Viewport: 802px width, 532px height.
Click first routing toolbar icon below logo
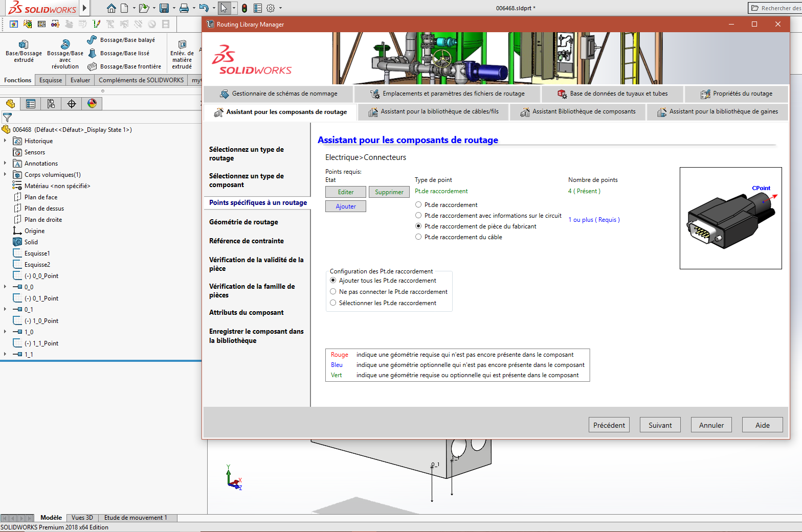pos(14,24)
